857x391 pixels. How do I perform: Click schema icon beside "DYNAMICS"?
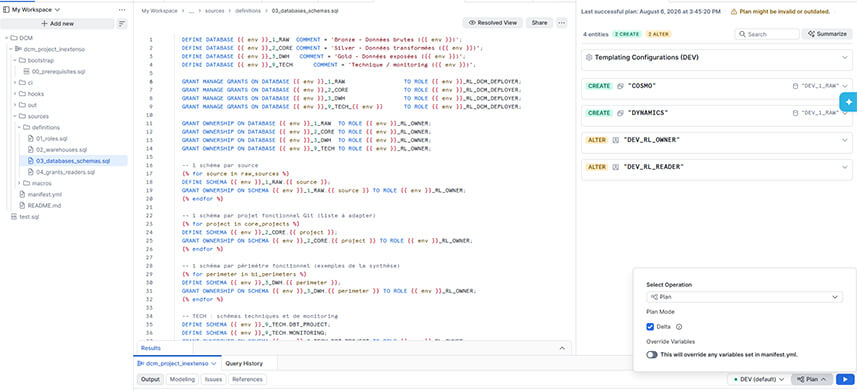point(620,113)
